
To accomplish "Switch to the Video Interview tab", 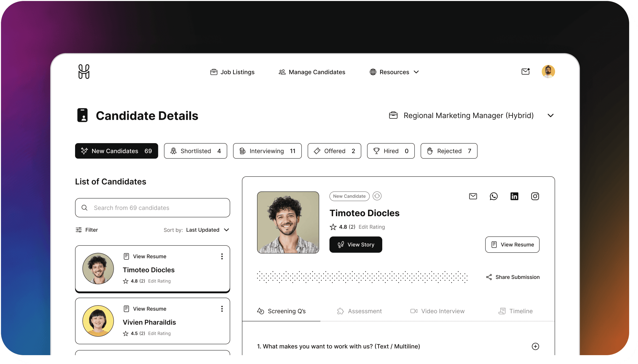I will point(437,311).
